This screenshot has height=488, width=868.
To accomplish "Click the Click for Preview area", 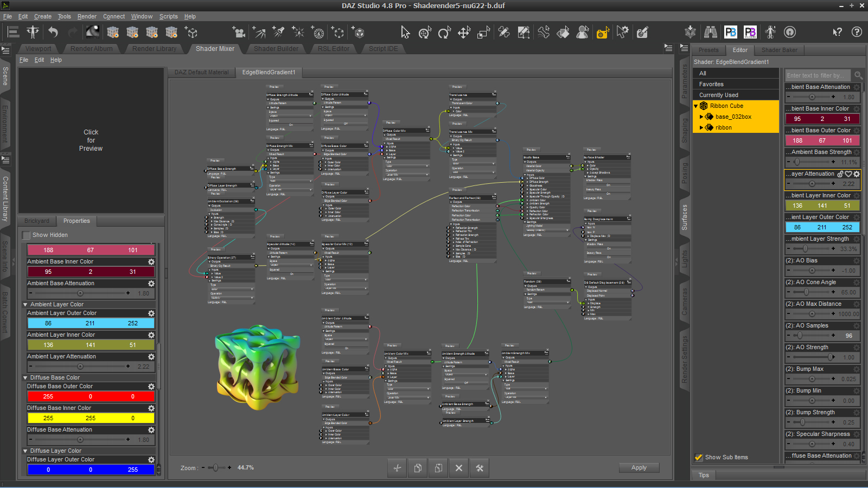I will [91, 140].
